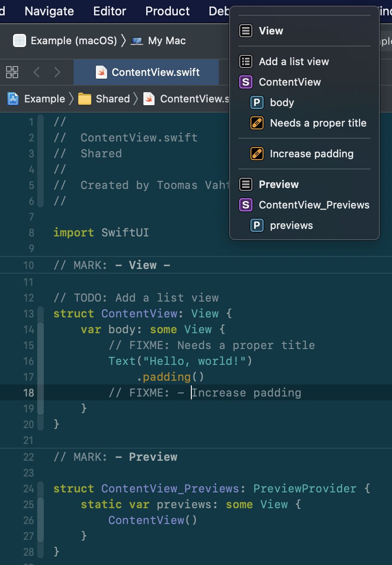
Task: Open the Product menu
Action: coord(168,11)
